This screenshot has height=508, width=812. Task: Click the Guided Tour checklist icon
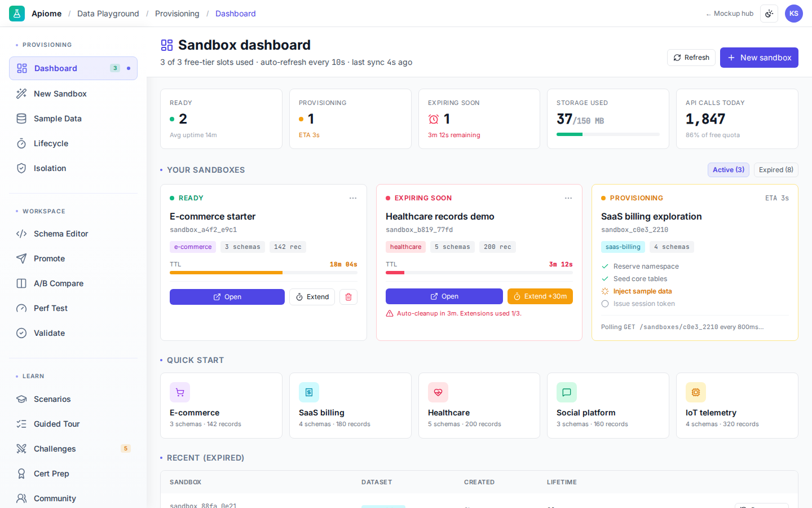pyautogui.click(x=21, y=424)
